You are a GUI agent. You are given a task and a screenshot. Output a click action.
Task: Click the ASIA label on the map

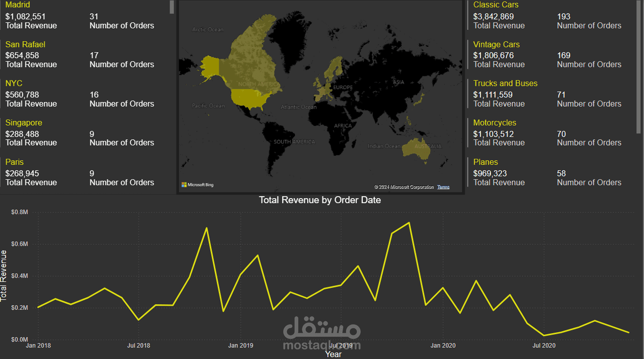398,82
